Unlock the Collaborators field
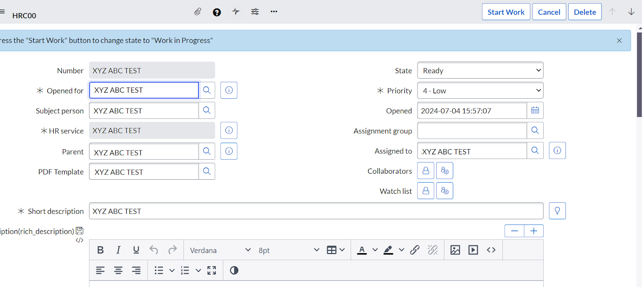Viewport: 644px width, 289px height. [x=425, y=170]
